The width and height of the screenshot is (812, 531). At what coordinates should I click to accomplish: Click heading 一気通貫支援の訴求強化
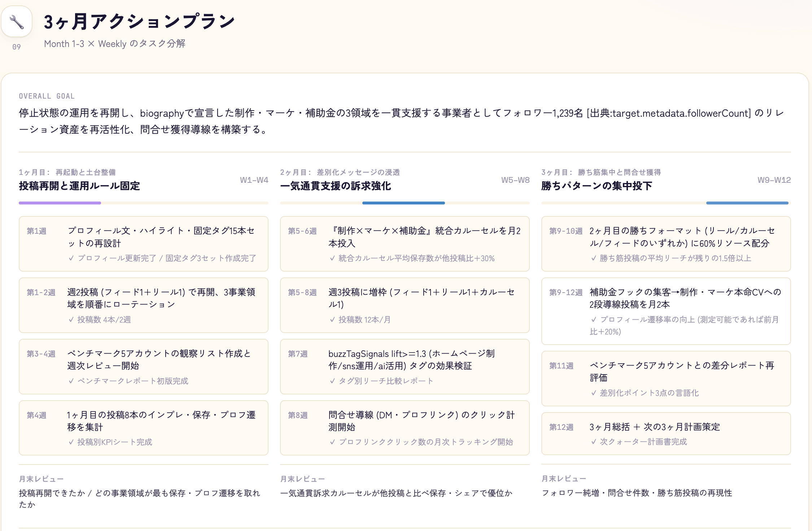(336, 186)
